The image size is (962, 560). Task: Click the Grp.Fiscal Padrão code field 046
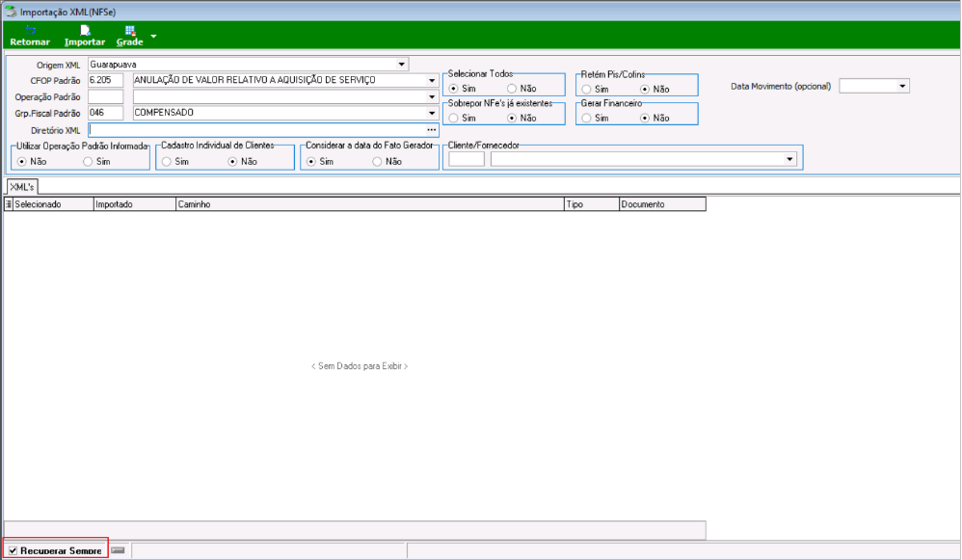coord(105,113)
